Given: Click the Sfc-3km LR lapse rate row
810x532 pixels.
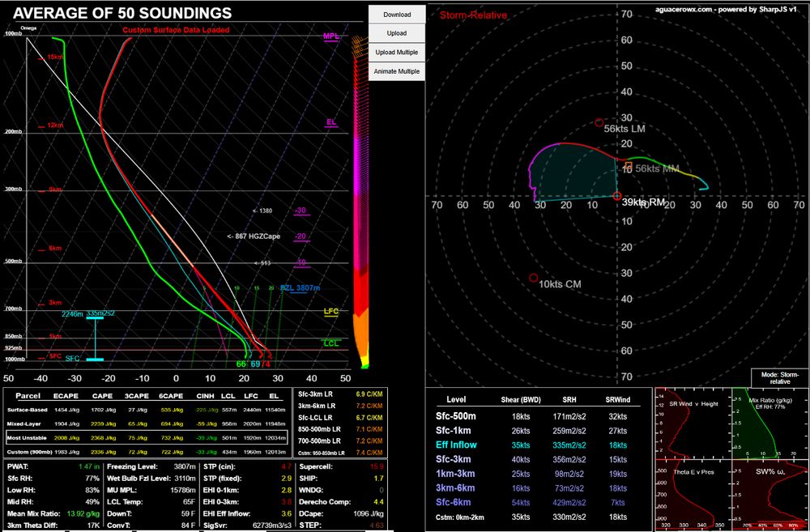Looking at the screenshot, I should tap(340, 394).
